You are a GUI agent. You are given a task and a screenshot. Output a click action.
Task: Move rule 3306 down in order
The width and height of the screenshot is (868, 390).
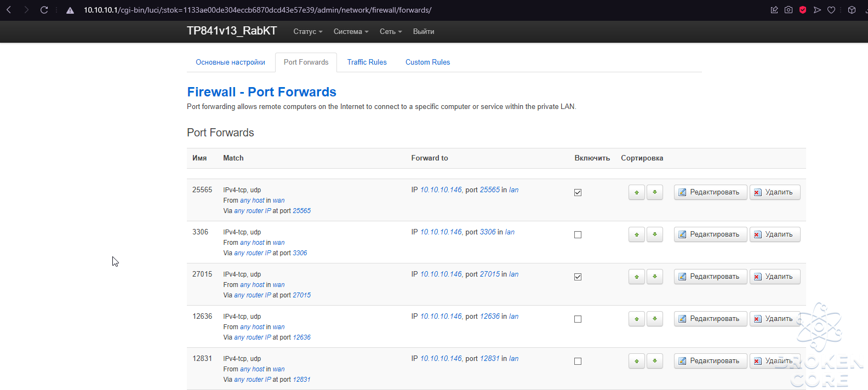point(655,234)
